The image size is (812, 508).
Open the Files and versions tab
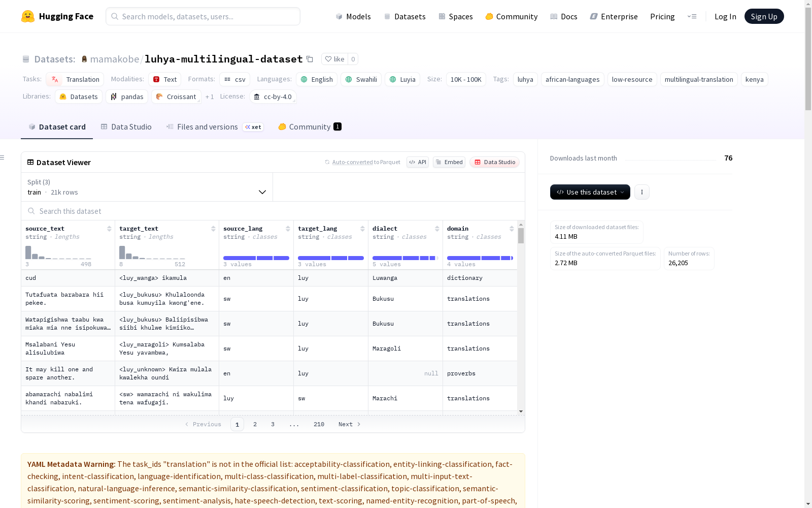pyautogui.click(x=215, y=127)
